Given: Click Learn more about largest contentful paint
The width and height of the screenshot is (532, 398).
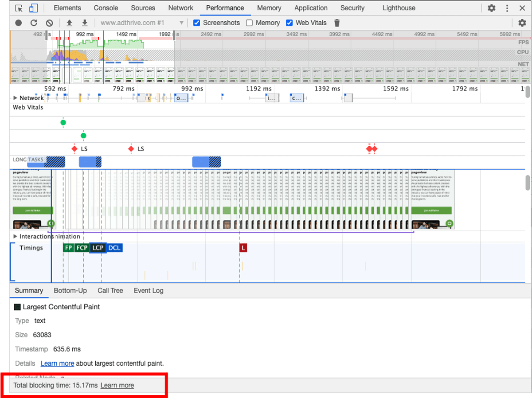Looking at the screenshot, I should (57, 363).
